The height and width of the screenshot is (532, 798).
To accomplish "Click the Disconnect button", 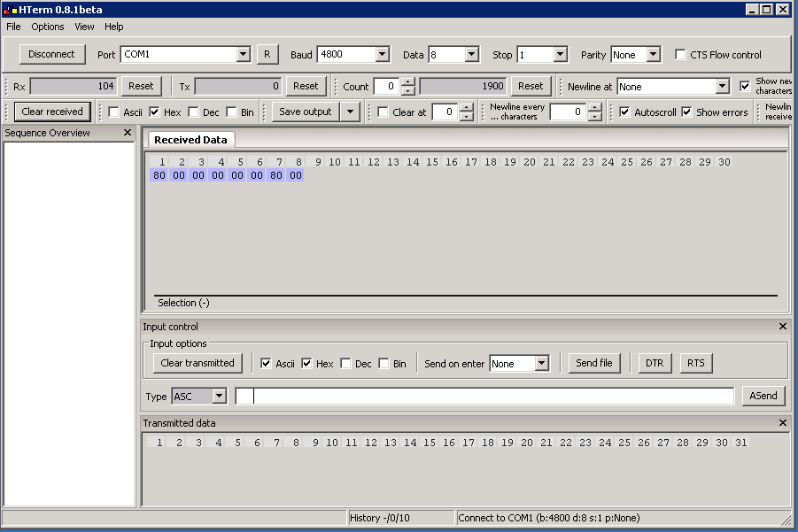I will tap(51, 54).
